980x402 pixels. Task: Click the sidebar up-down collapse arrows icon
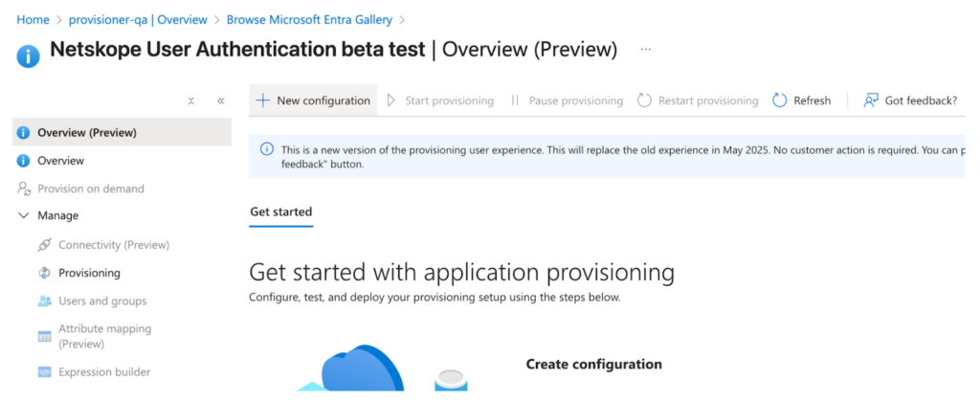(x=191, y=101)
